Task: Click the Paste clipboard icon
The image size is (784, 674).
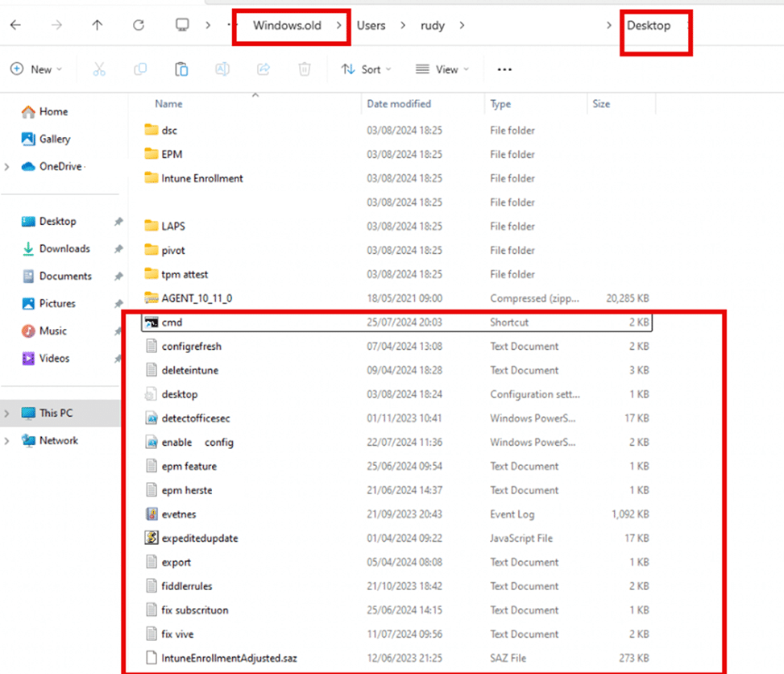Action: coord(181,69)
